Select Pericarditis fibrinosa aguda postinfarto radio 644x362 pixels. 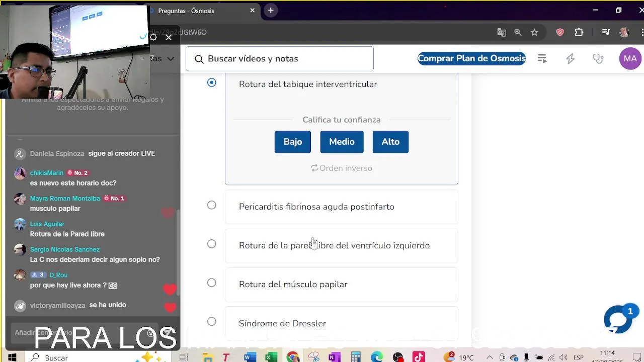[x=212, y=205]
